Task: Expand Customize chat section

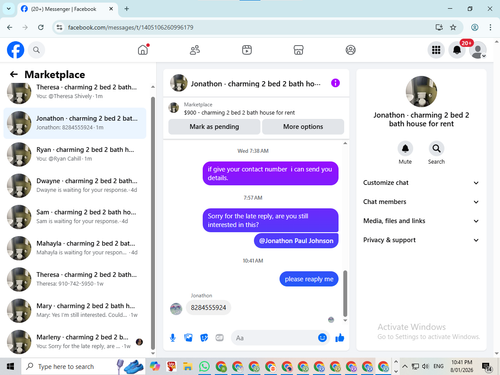Action: tap(421, 183)
